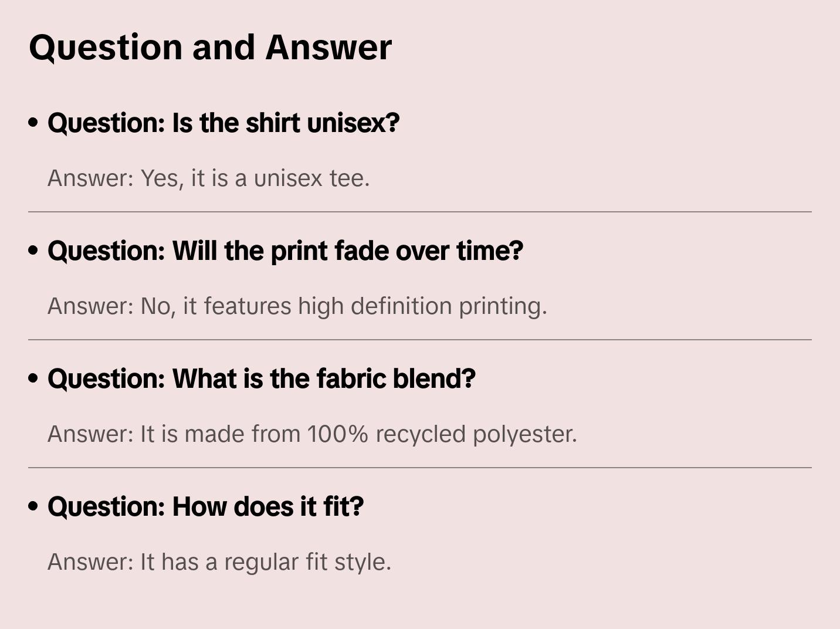This screenshot has height=629, width=840.
Task: Click the word 'Answer' in the page heading
Action: pyautogui.click(x=328, y=48)
